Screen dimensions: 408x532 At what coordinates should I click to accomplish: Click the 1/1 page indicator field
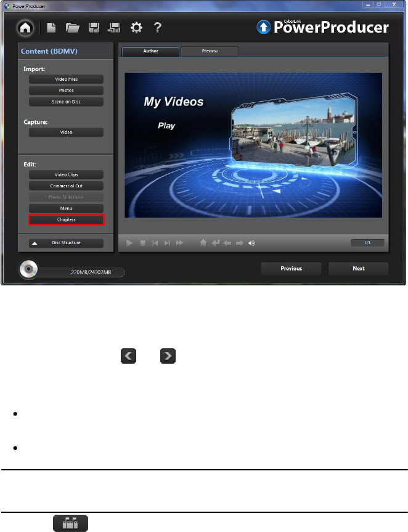[367, 243]
